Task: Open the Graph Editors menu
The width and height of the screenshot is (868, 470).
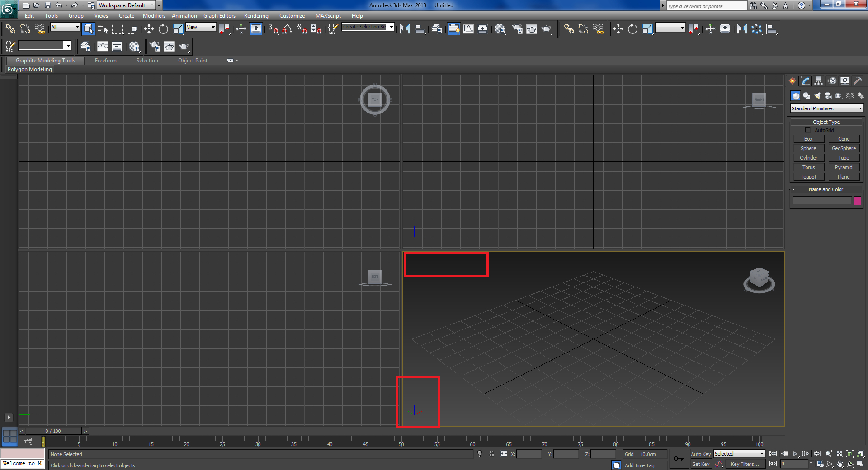Action: pyautogui.click(x=219, y=16)
